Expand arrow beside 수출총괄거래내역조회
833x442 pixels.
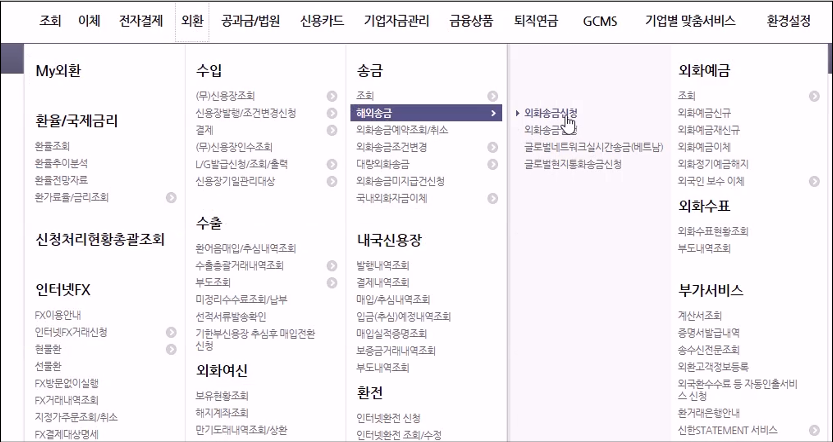[x=332, y=265]
